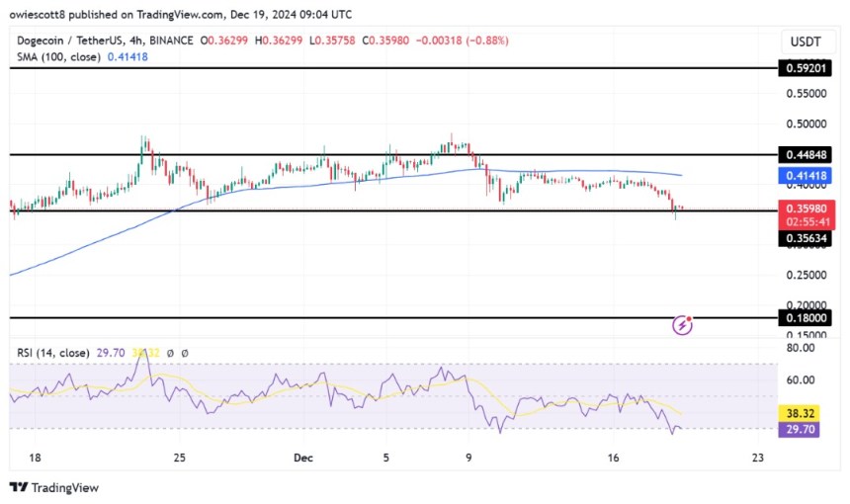Click the TradingView wordmark at the bottom
Viewport: 850px width, 504px height.
click(64, 487)
